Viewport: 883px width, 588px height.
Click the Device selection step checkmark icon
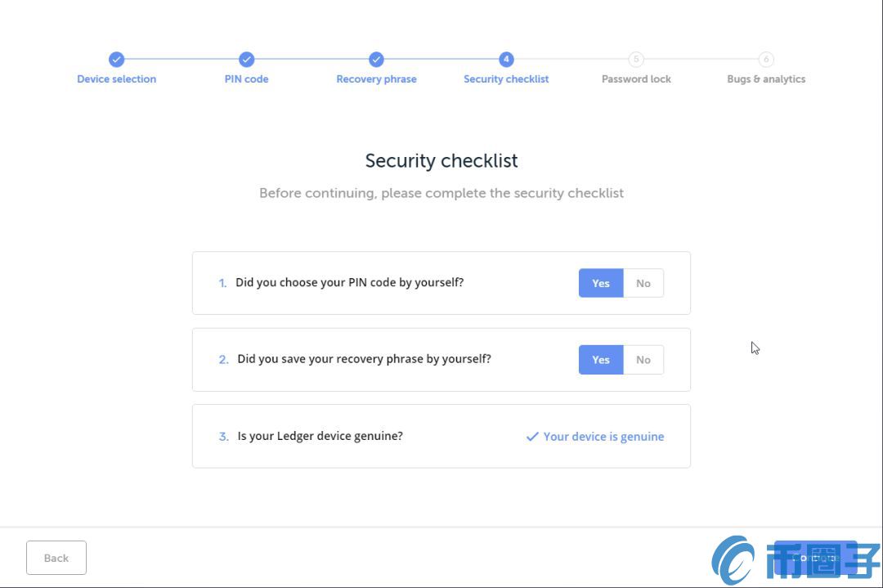[117, 59]
